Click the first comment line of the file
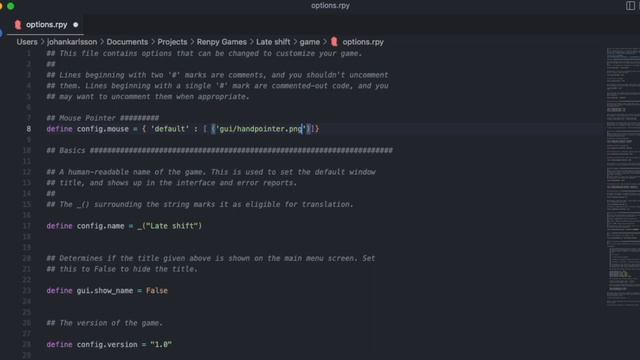 pyautogui.click(x=204, y=53)
